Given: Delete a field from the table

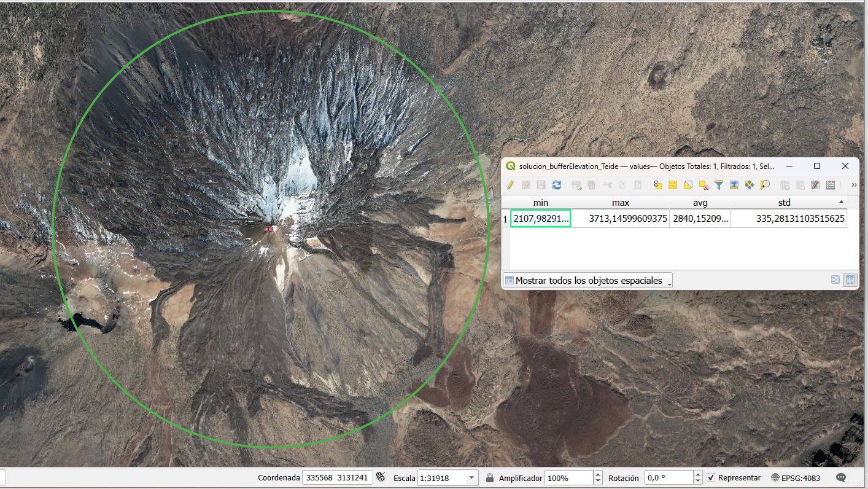Looking at the screenshot, I should coord(800,185).
